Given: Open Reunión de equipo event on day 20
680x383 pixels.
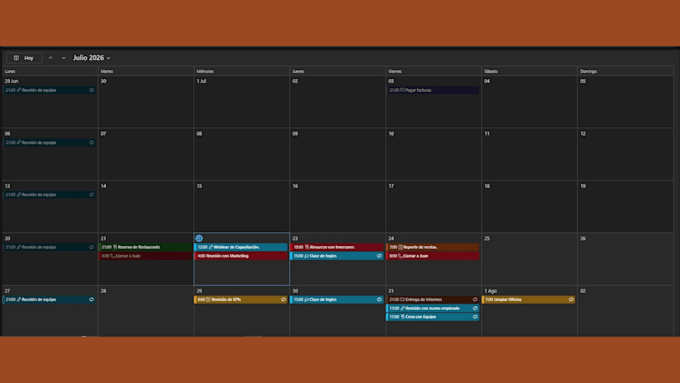Looking at the screenshot, I should 50,247.
